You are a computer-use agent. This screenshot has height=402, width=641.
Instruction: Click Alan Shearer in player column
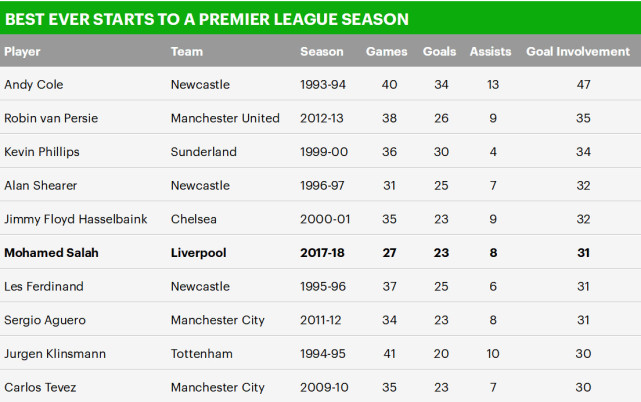[40, 185]
